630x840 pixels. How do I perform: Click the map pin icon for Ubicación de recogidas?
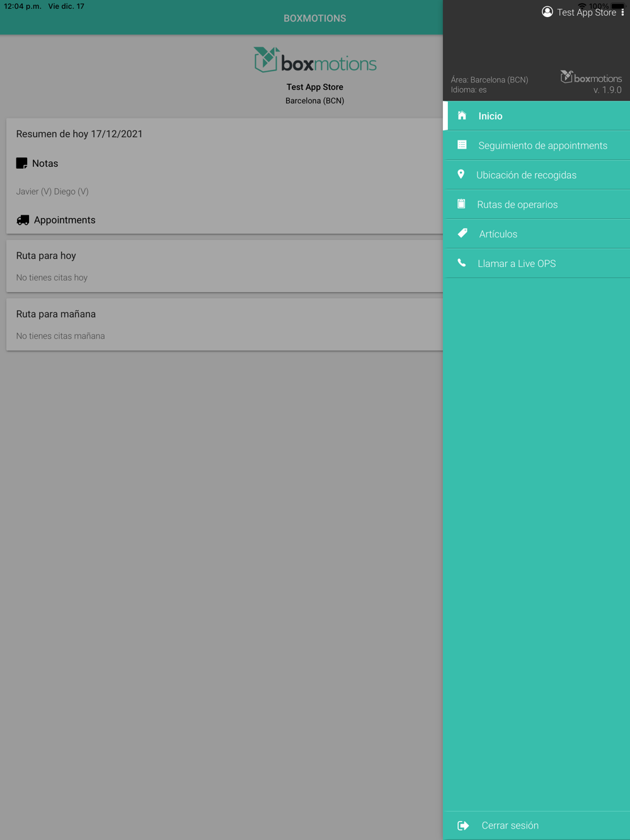[461, 174]
